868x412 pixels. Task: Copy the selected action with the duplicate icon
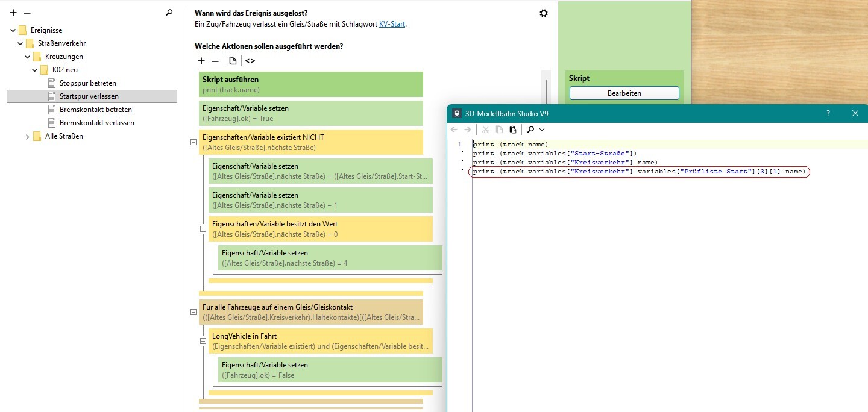[x=233, y=61]
